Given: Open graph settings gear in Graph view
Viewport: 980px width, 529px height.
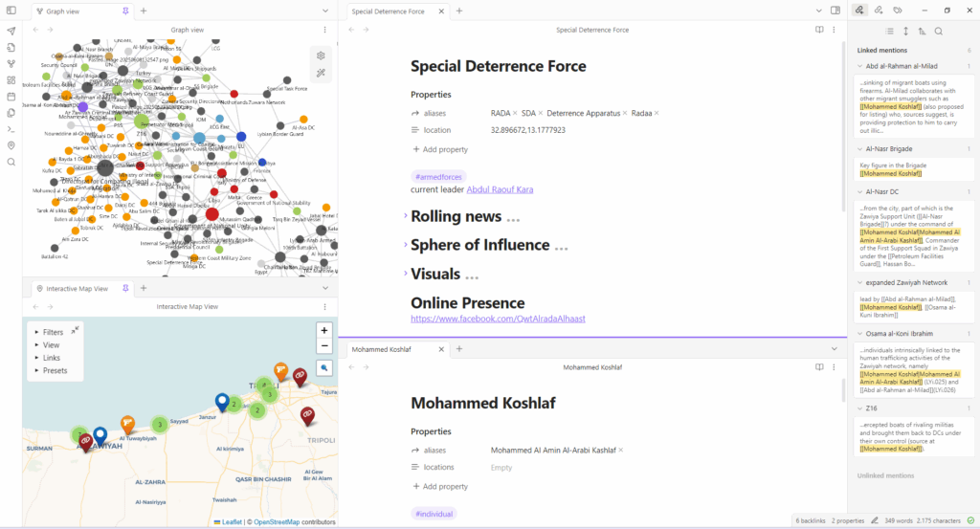Looking at the screenshot, I should pos(322,55).
